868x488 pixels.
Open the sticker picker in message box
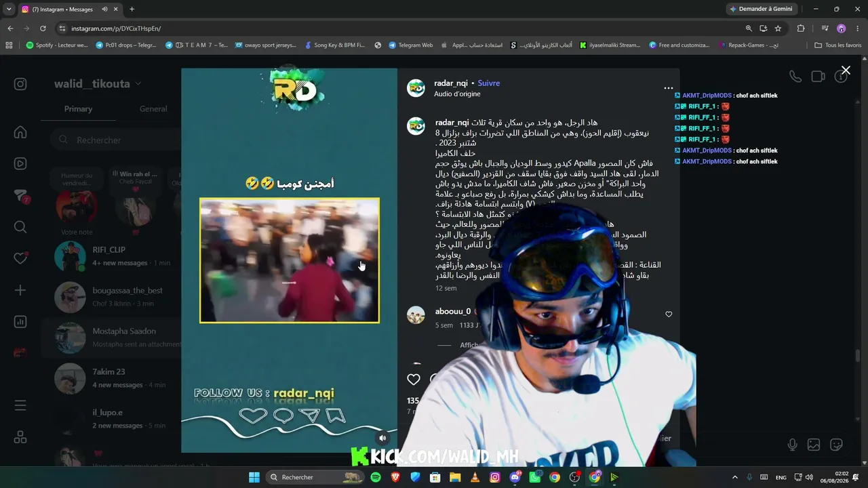pos(837,445)
